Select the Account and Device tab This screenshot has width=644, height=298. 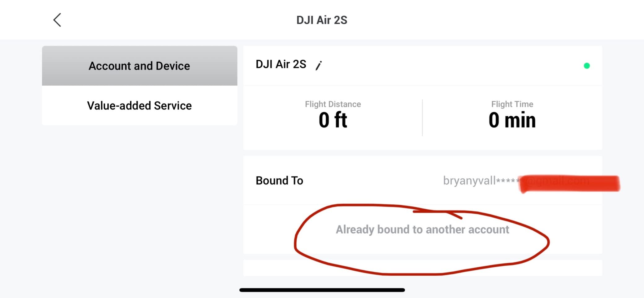(140, 66)
